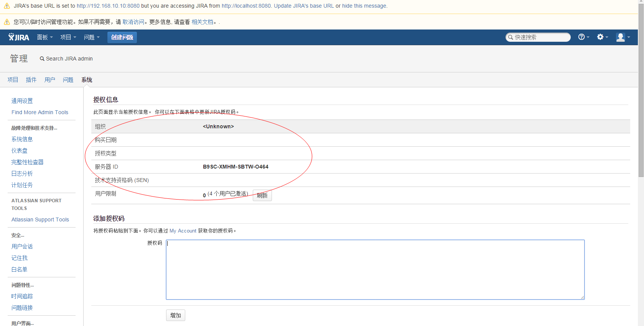Open the 插件 admin tab

[31, 80]
